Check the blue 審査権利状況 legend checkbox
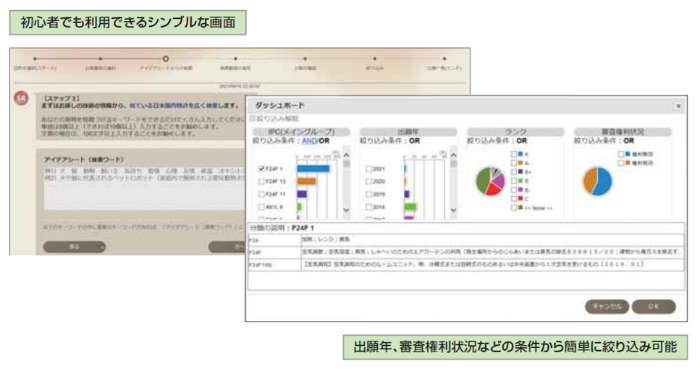This screenshot has height=369, width=700. (x=621, y=154)
